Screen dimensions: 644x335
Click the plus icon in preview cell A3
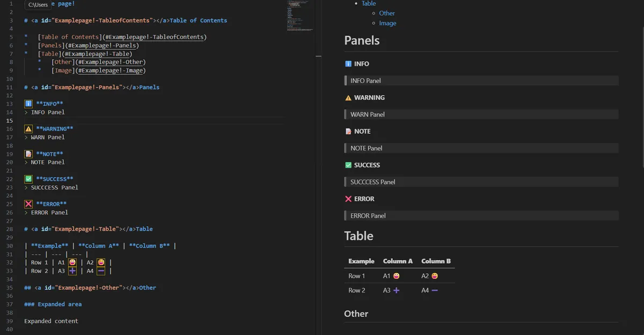pyautogui.click(x=396, y=290)
